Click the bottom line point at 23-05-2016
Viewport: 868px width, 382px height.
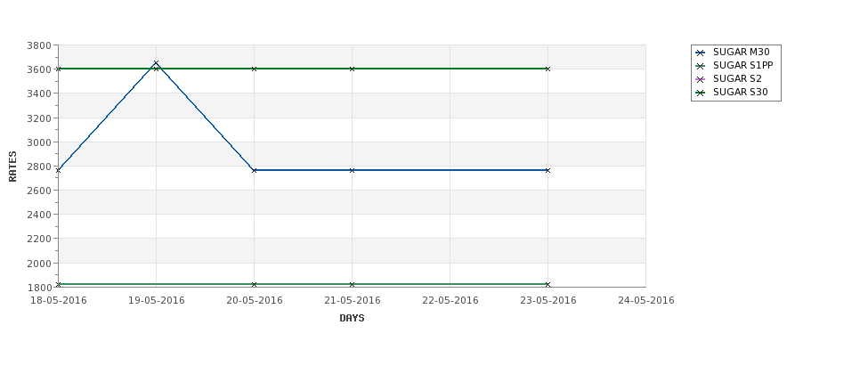click(x=548, y=284)
